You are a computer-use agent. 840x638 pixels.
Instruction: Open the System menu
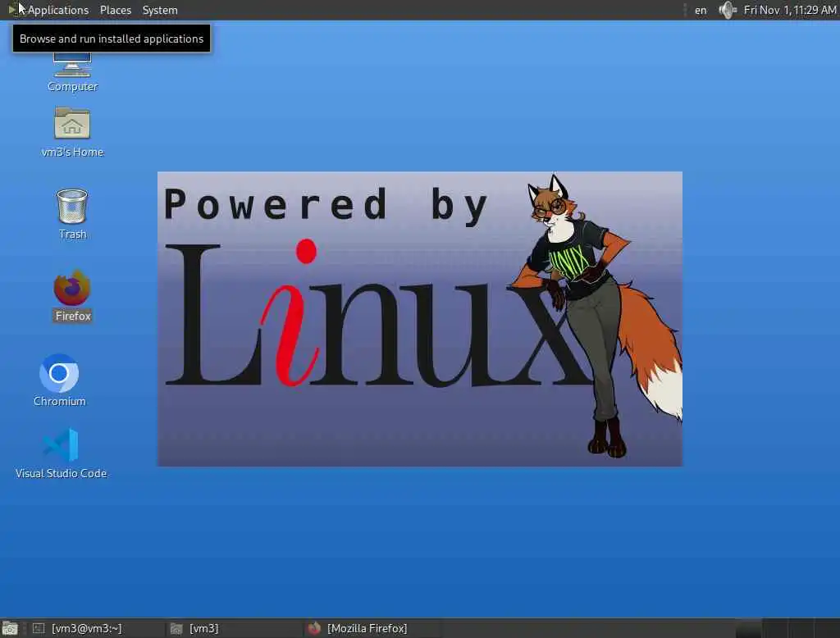coord(160,10)
